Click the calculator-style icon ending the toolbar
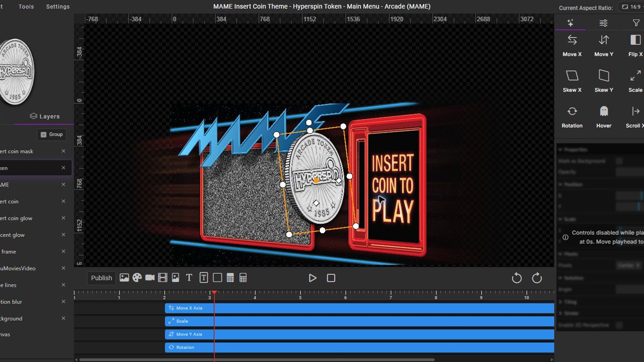The image size is (644, 362). point(243,277)
